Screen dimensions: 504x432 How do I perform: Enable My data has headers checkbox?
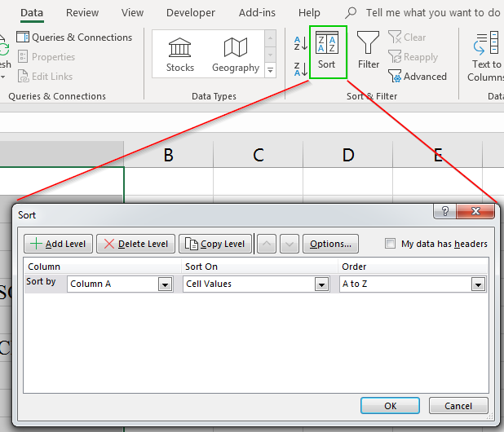click(390, 244)
